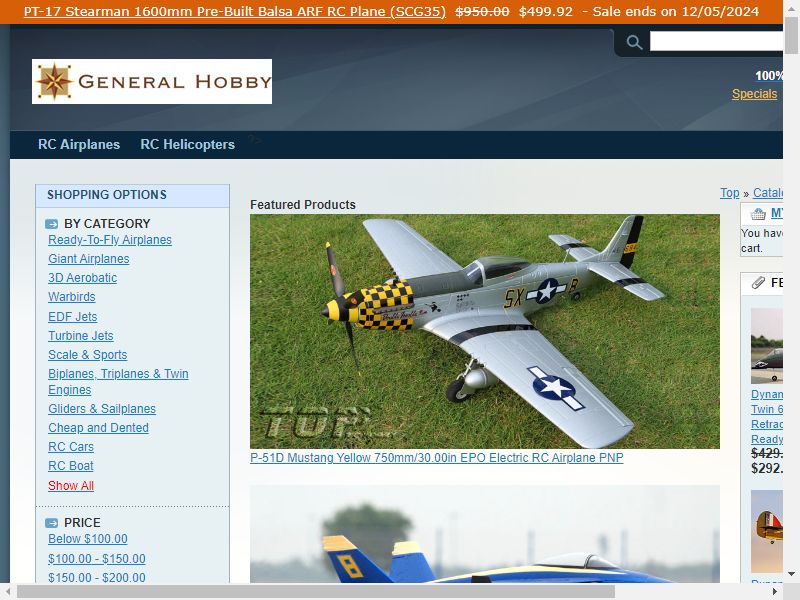Click the By Category arrow icon
The image size is (800, 600).
(52, 224)
